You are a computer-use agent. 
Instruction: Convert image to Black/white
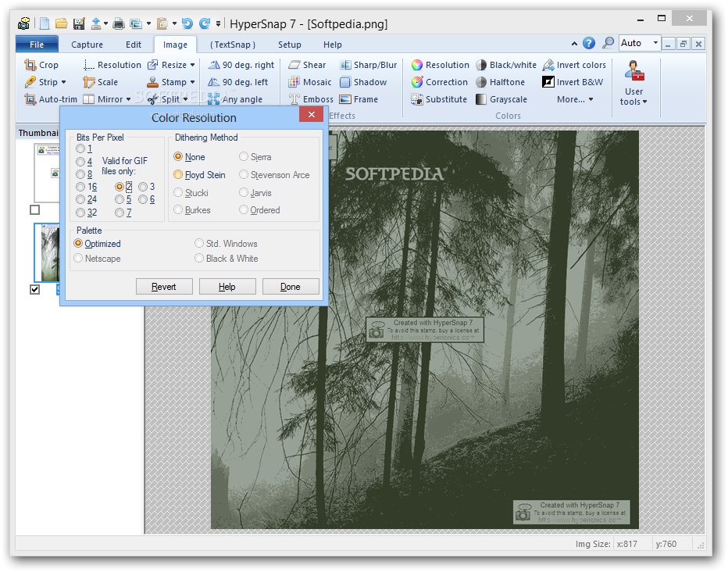click(506, 65)
